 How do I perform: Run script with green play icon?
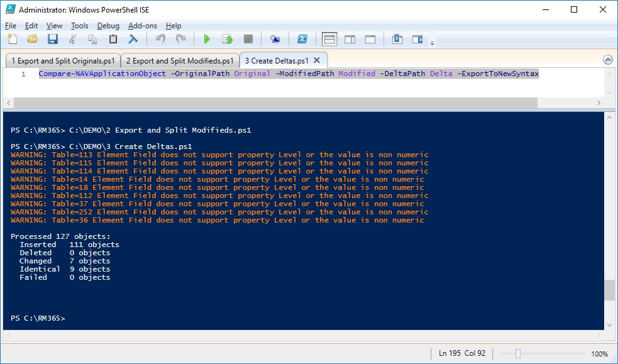click(x=207, y=39)
